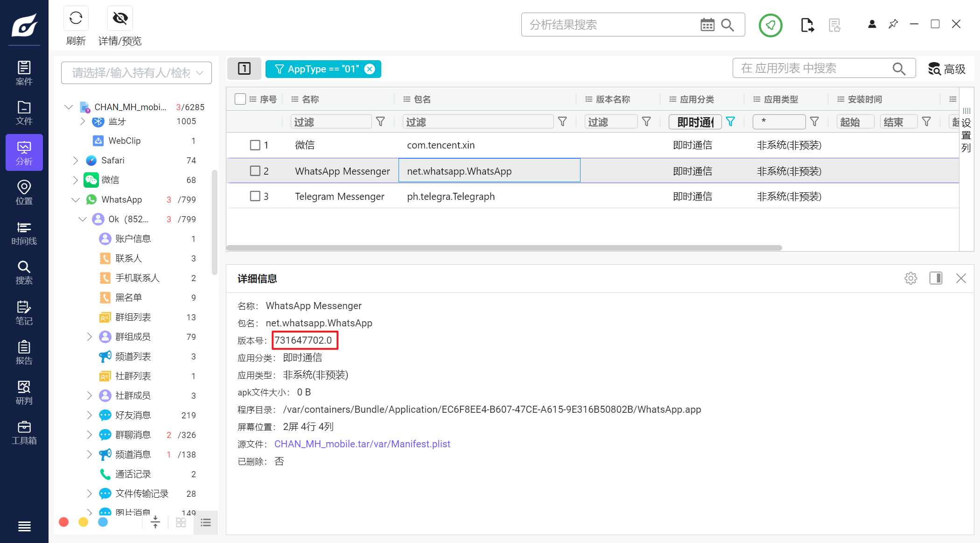Switch to the Case (案件) sidebar tab
This screenshot has width=980, height=543.
(x=24, y=73)
